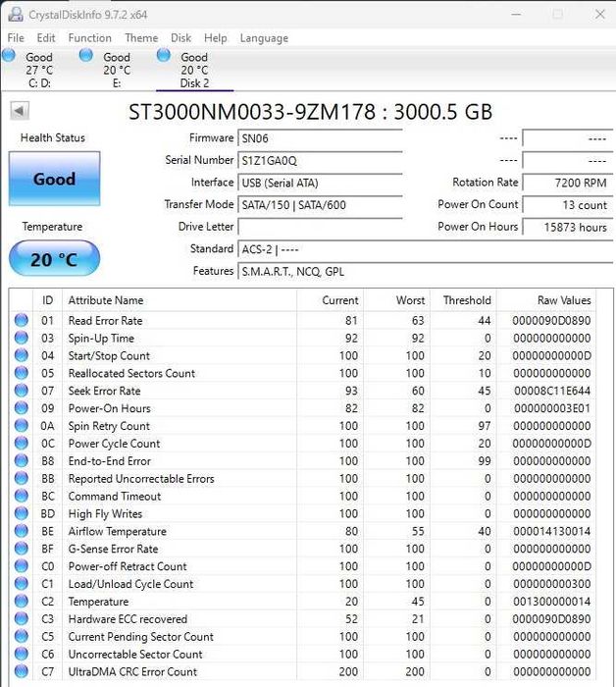The image size is (616, 687).
Task: Click status icon of Spin Retry Count row
Action: [x=21, y=425]
